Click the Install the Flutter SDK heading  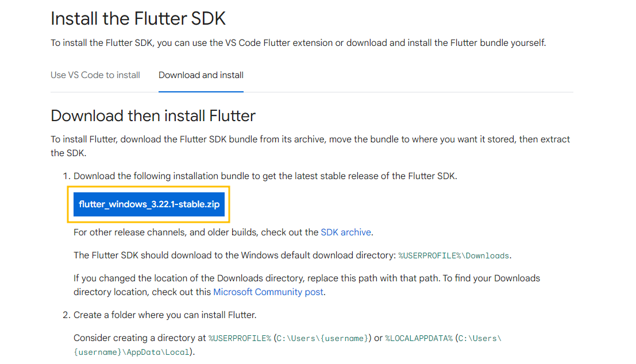138,18
